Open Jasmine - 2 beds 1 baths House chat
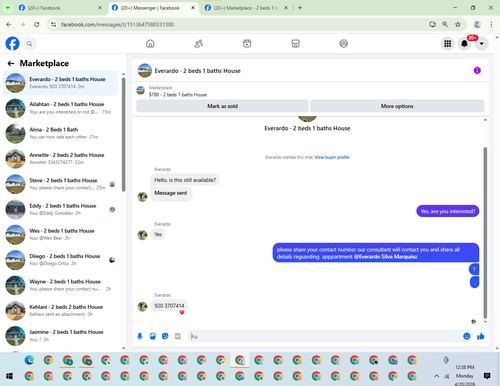Image resolution: width=500 pixels, height=386 pixels. point(60,336)
